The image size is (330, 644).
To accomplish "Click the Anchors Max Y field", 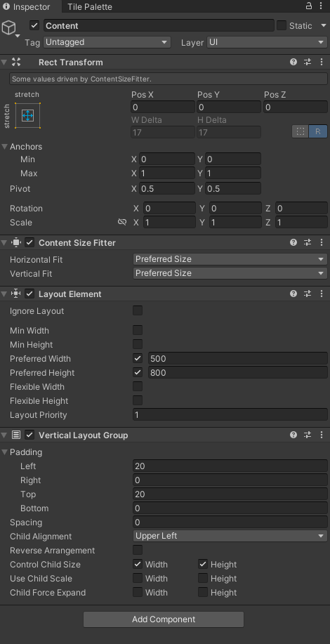I will coord(233,173).
